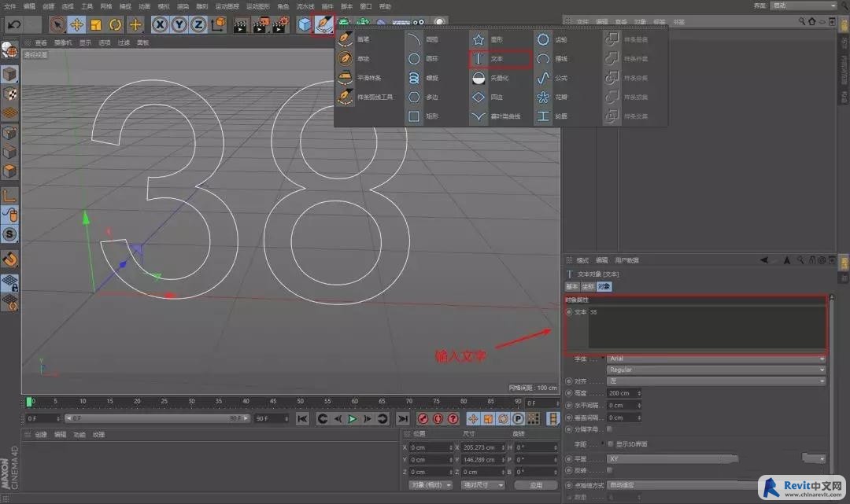Jump to the start of the animation
This screenshot has width=850, height=504.
coord(302,418)
